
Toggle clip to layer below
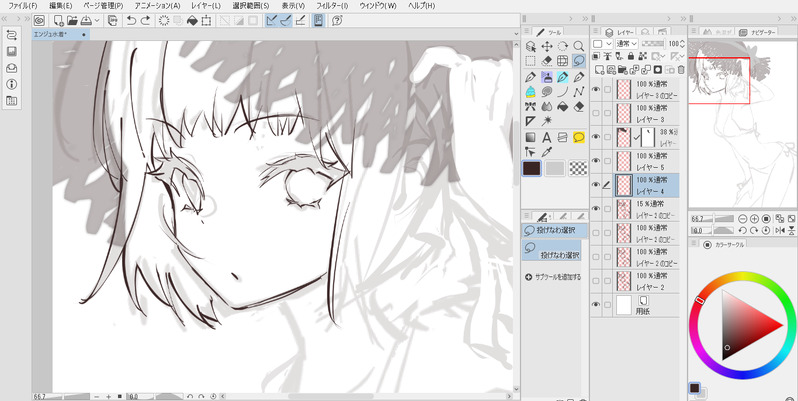tap(597, 56)
